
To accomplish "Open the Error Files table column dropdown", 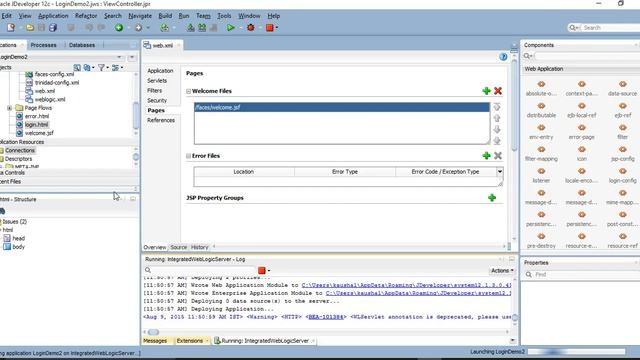I will pyautogui.click(x=500, y=171).
